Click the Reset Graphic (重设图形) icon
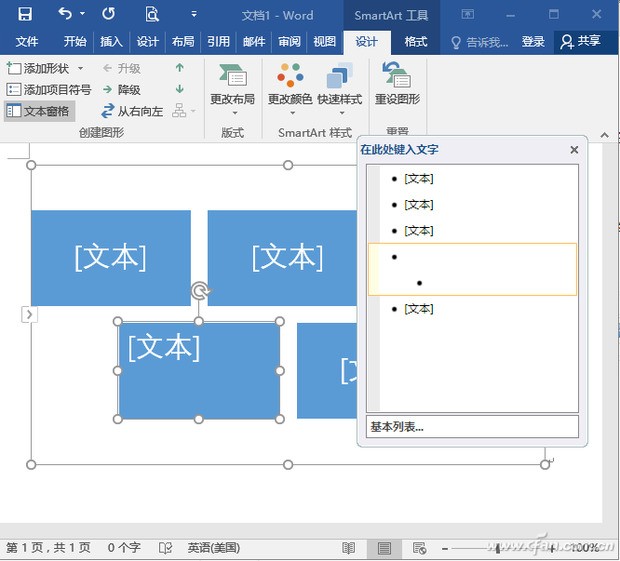Screen dimensions: 620x561 click(397, 78)
